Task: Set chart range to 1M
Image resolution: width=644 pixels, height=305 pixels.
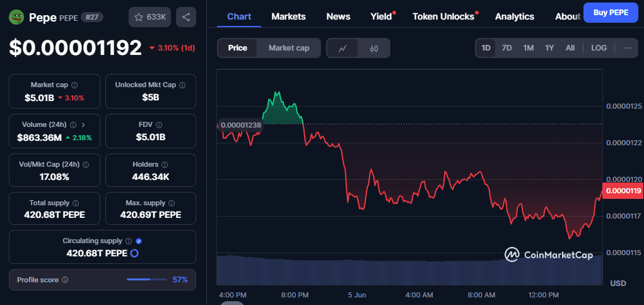Action: pos(528,48)
